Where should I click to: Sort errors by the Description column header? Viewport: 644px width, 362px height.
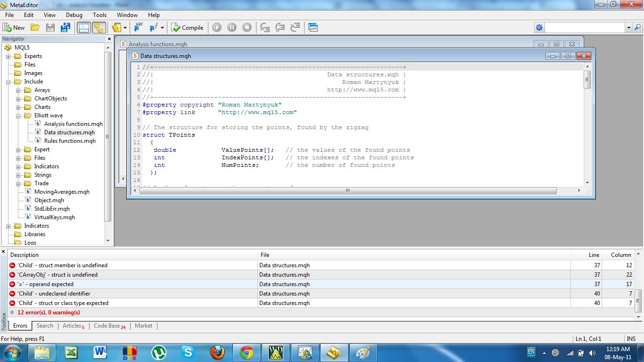pos(132,255)
